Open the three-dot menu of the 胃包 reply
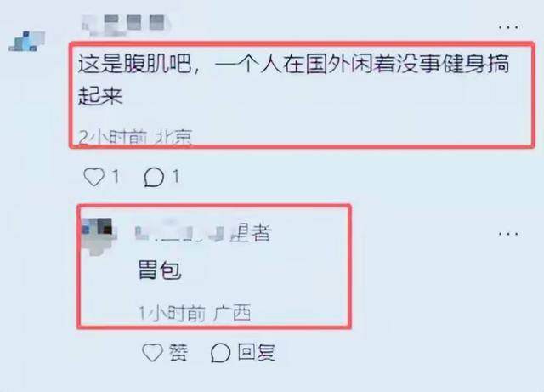This screenshot has height=392, width=544. (508, 234)
